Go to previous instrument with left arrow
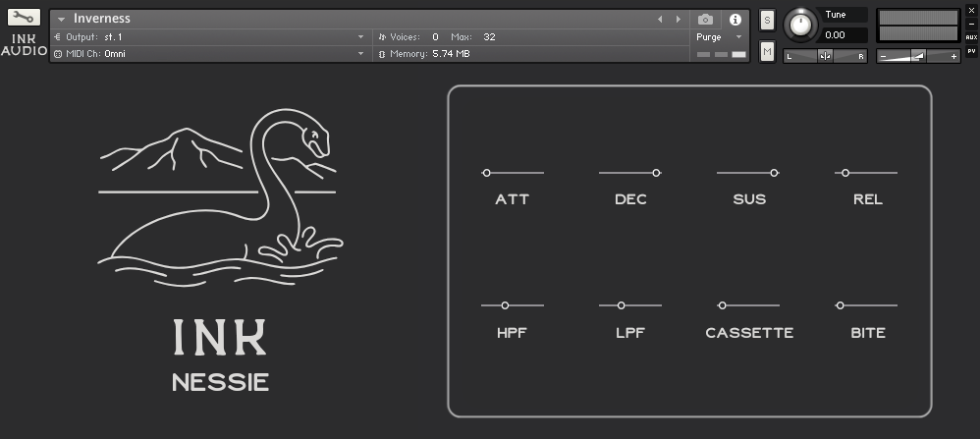This screenshot has height=439, width=980. (x=660, y=19)
